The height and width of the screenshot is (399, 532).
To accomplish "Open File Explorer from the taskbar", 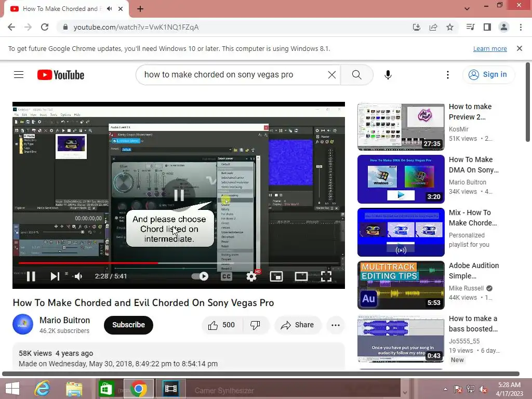I will (74, 389).
